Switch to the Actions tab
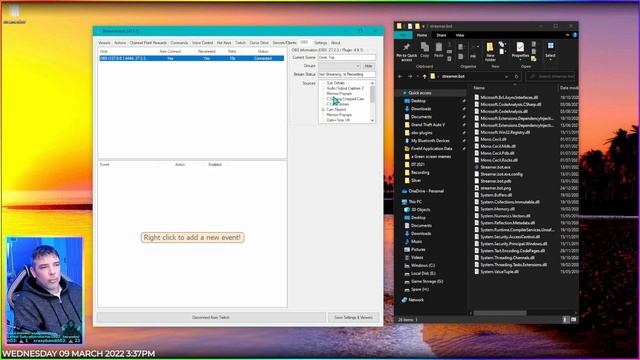The image size is (640, 360). 120,43
